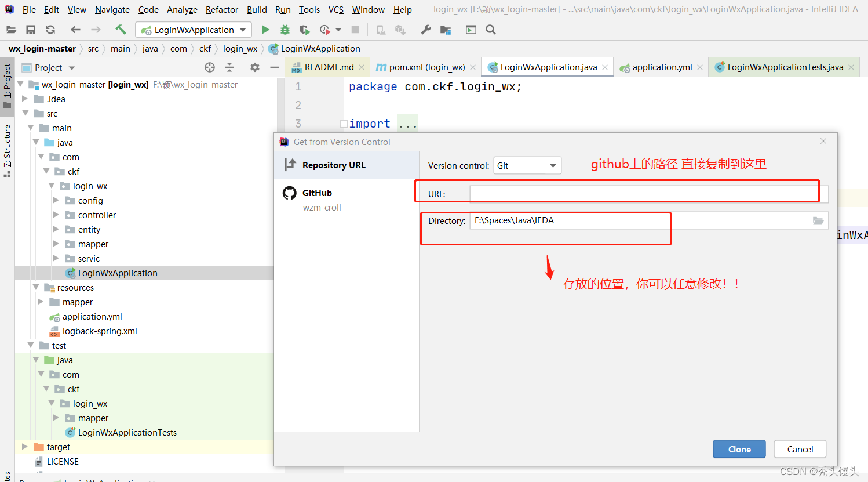Click wx_login-master in the breadcrumb

(42, 49)
